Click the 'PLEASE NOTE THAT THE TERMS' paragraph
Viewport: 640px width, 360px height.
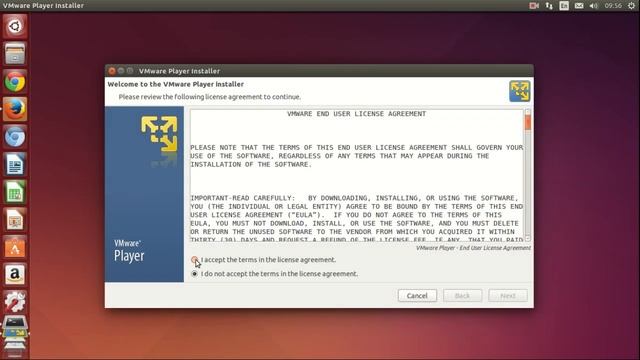tap(356, 156)
